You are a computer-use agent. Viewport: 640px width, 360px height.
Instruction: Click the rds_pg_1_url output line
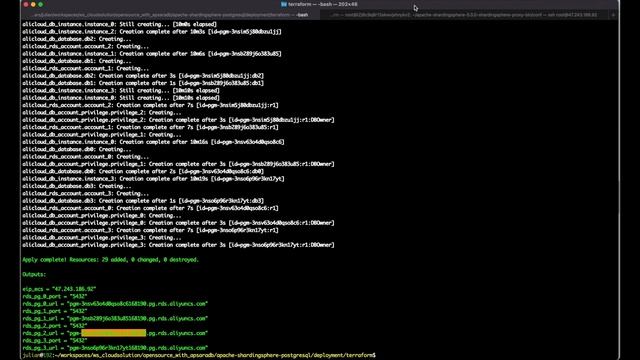(115, 318)
